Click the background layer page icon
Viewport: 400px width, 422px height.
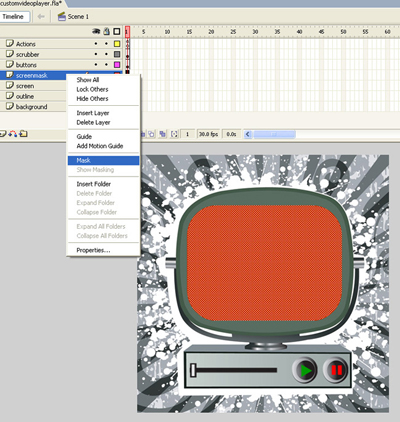tap(10, 106)
